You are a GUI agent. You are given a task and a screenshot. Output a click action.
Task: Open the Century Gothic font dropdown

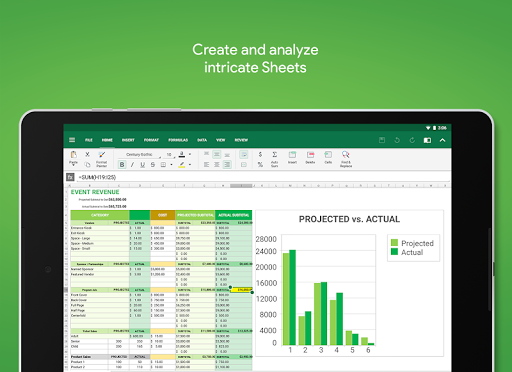pyautogui.click(x=140, y=154)
